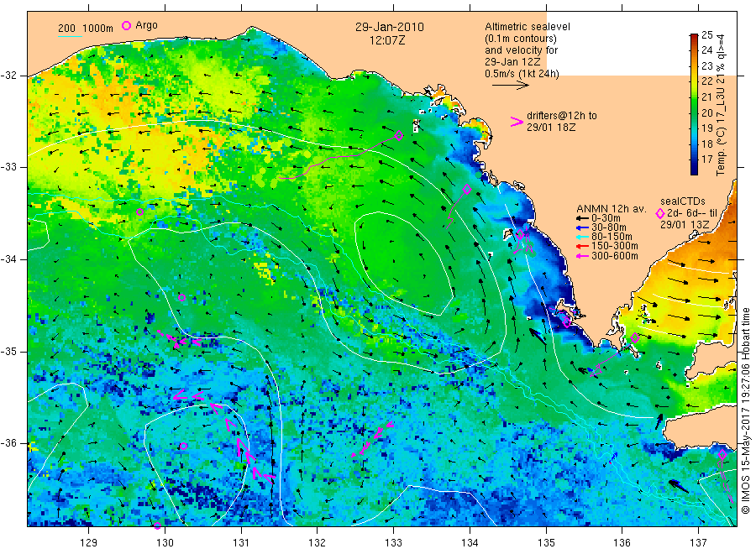
Task: Click the latitude axis label -35
Action: click(9, 352)
